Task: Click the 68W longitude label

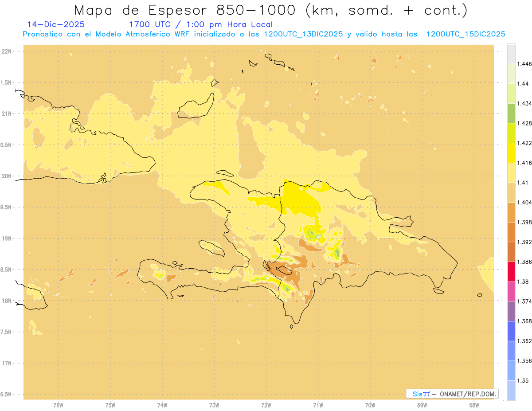Action: pyautogui.click(x=474, y=405)
